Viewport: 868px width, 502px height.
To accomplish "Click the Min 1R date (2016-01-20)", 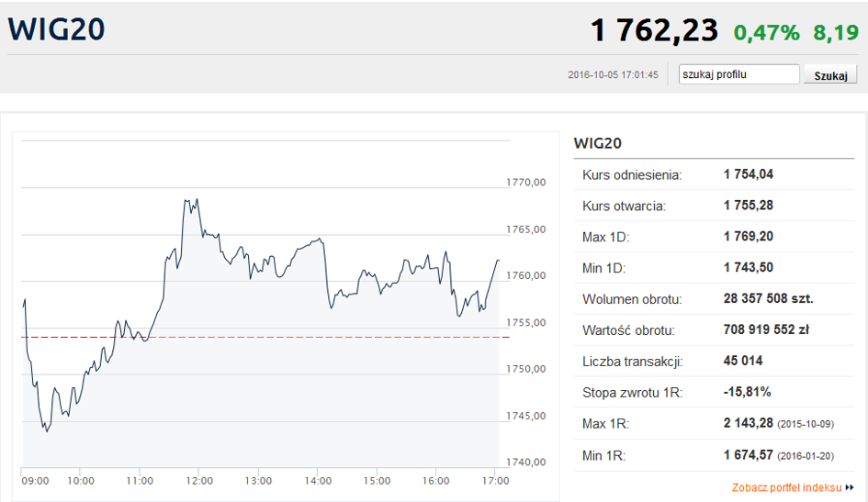I will coord(806,456).
